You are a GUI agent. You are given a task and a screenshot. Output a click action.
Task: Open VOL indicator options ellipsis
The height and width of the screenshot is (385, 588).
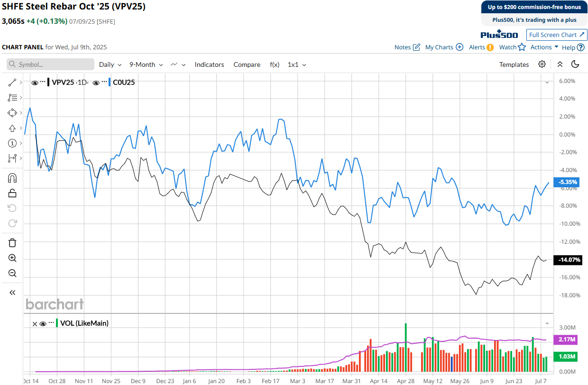[x=51, y=323]
